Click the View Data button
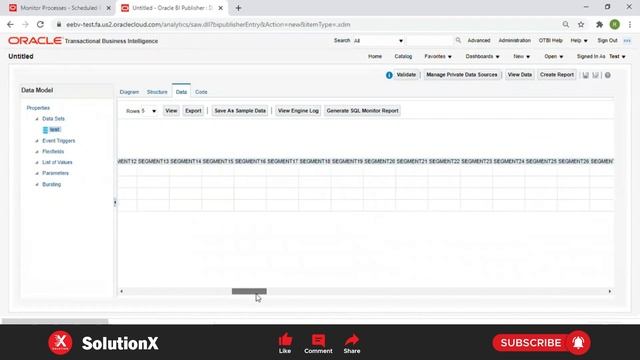640x360 pixels. pos(520,75)
